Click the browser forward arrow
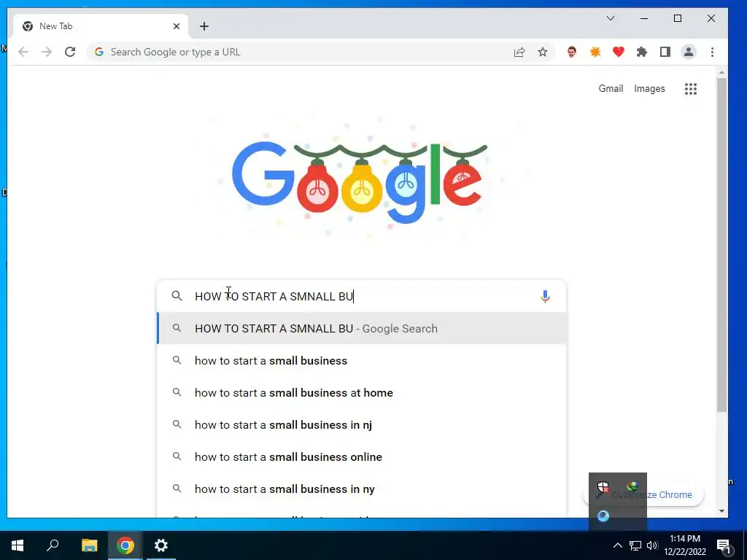 tap(47, 52)
